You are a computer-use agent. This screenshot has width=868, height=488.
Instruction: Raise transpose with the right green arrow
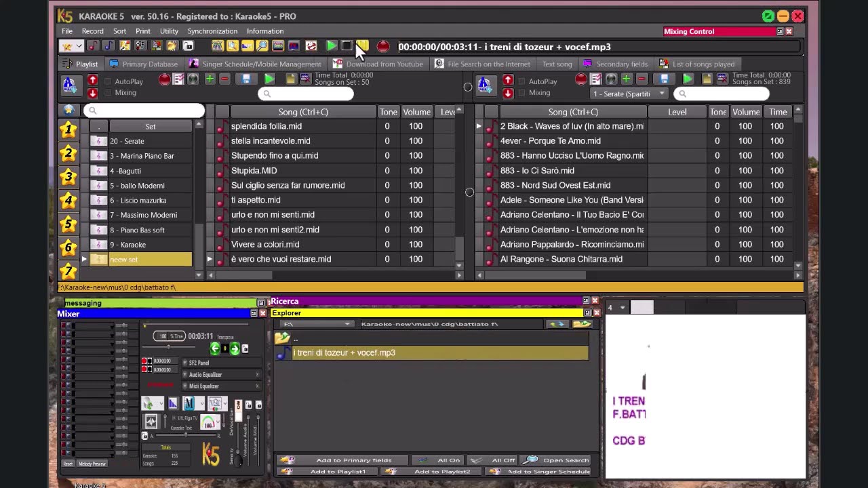(235, 348)
